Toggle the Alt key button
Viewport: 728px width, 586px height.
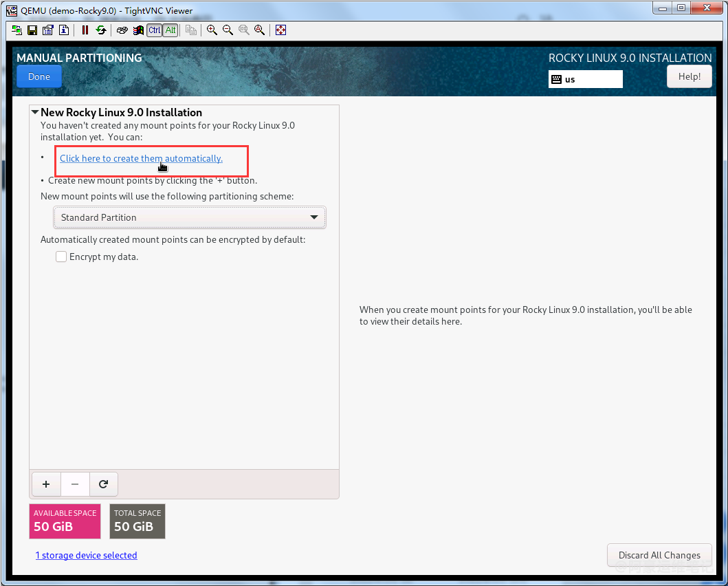(170, 30)
